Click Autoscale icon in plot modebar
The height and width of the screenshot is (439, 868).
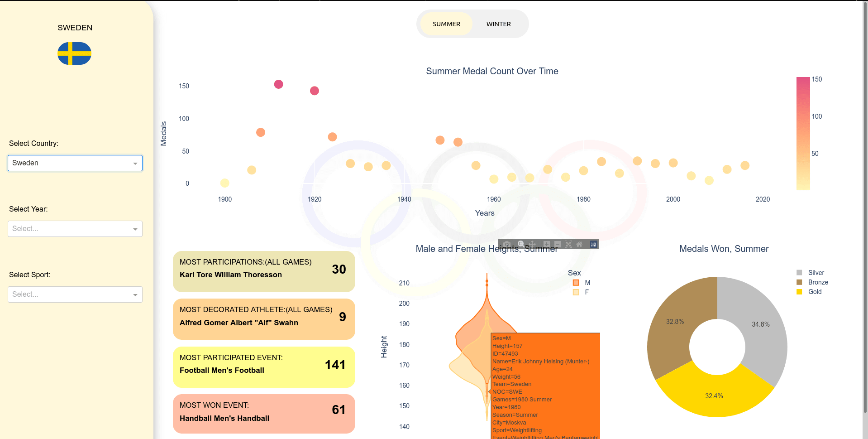pyautogui.click(x=568, y=244)
